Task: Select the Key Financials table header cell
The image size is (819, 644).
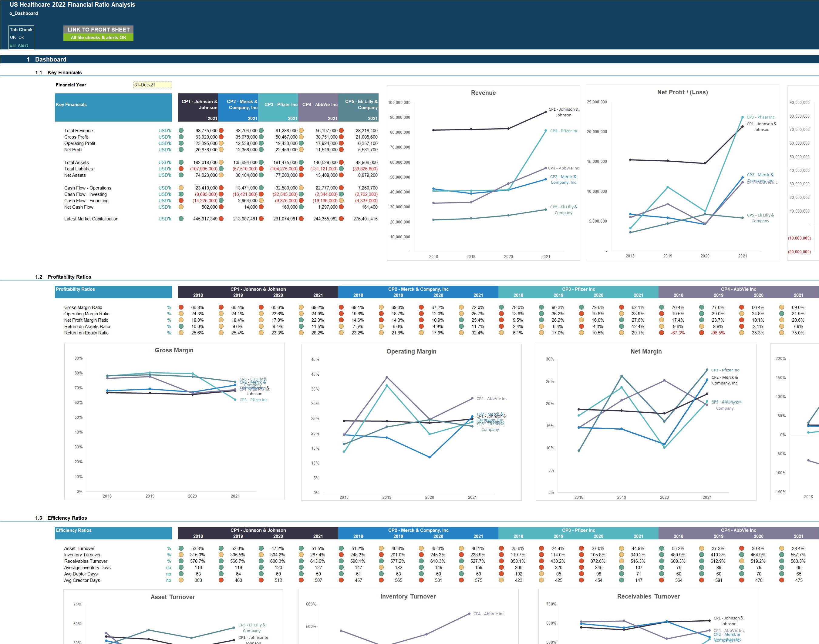Action: [113, 107]
